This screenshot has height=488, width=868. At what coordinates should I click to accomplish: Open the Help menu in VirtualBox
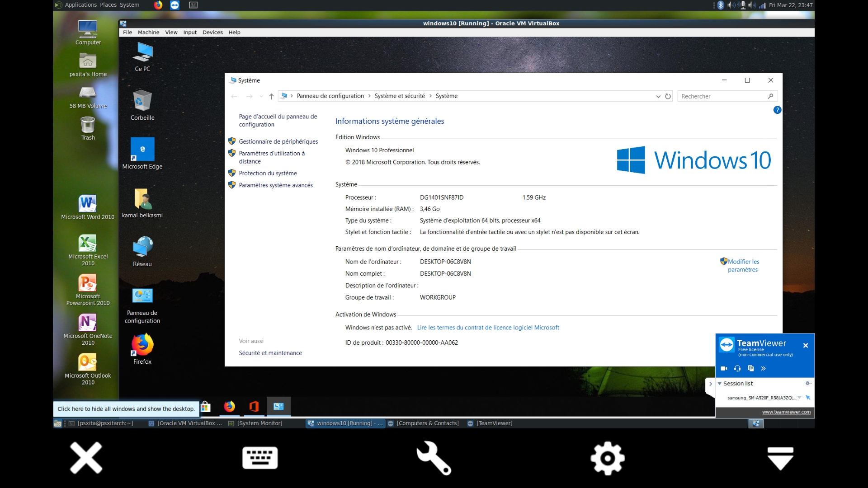click(x=234, y=33)
